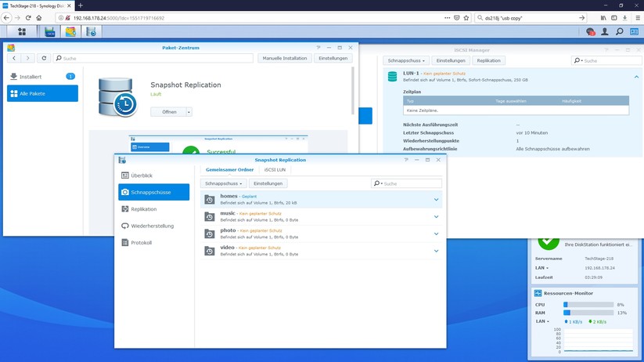
Task: Click the Manuelle Installation button
Action: pos(285,58)
